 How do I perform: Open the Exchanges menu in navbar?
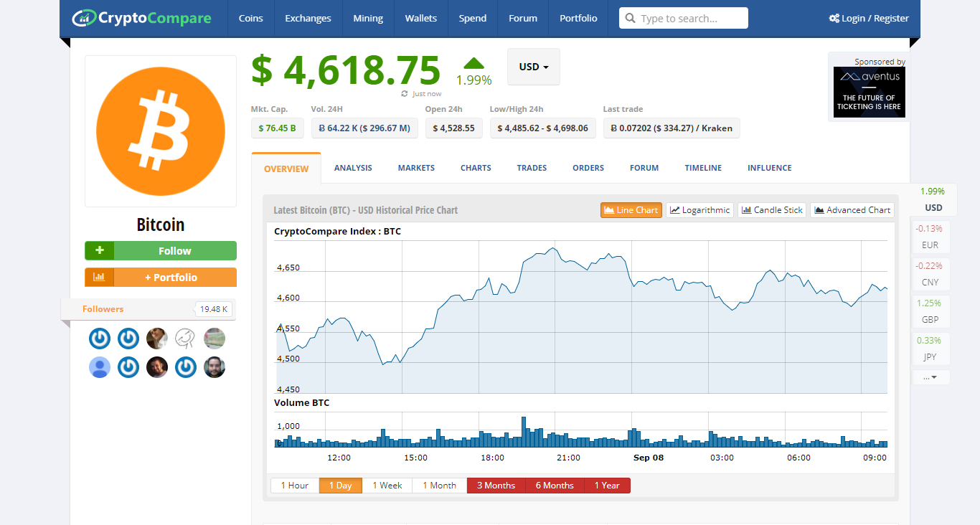[308, 19]
